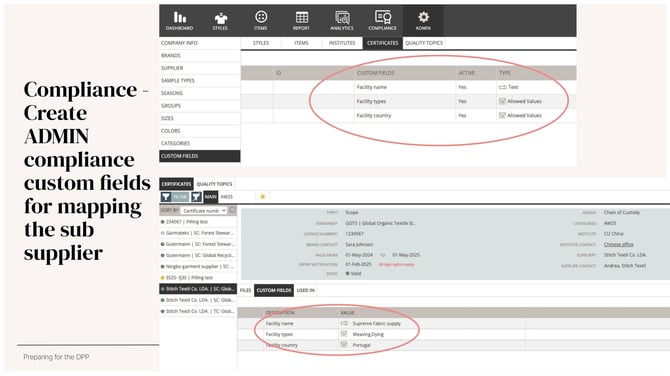This screenshot has height=376, width=670.
Task: Select Custom Fields tab in certificate details
Action: 274,290
